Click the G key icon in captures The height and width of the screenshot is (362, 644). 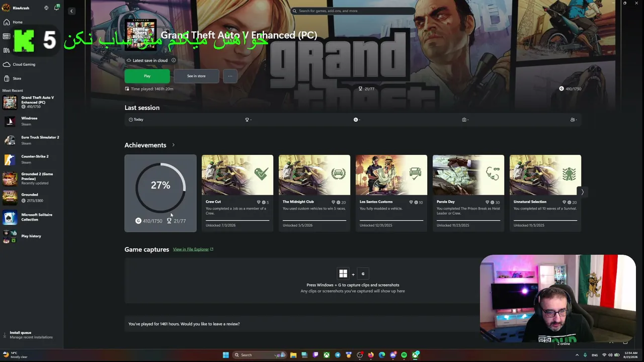363,274
